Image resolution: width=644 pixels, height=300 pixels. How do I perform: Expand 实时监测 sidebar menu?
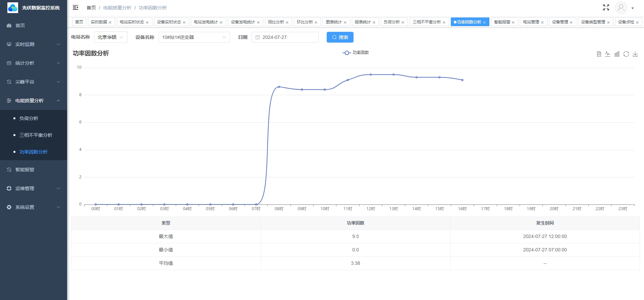34,44
